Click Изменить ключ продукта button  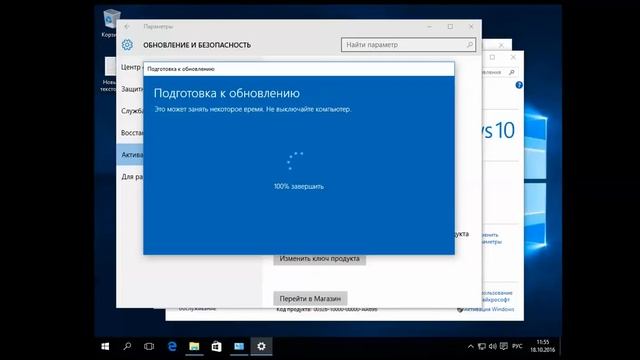pyautogui.click(x=320, y=259)
